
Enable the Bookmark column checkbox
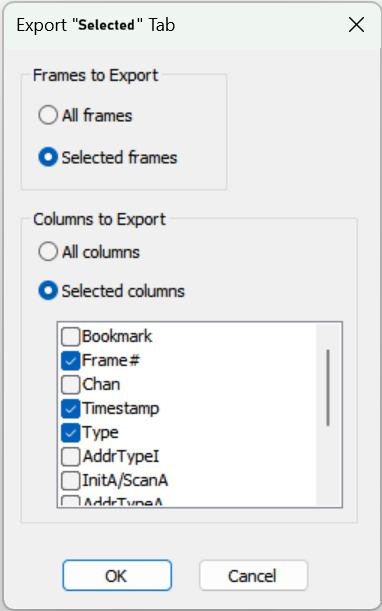coord(71,336)
